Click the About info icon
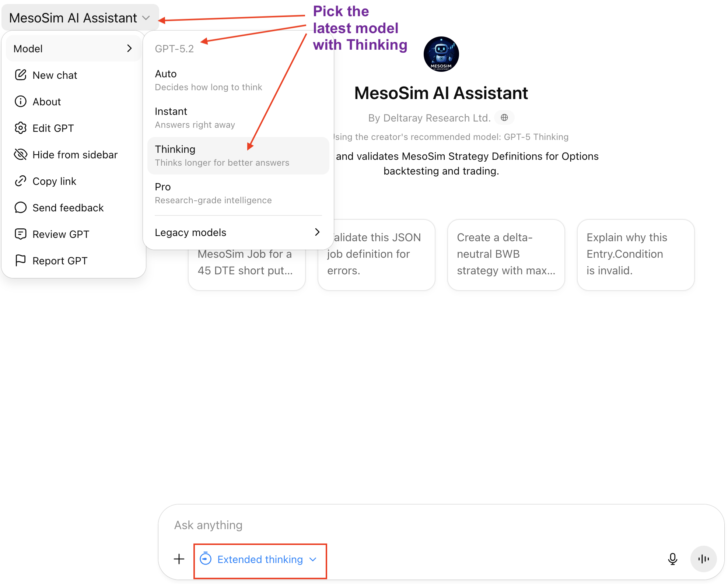 pyautogui.click(x=21, y=102)
